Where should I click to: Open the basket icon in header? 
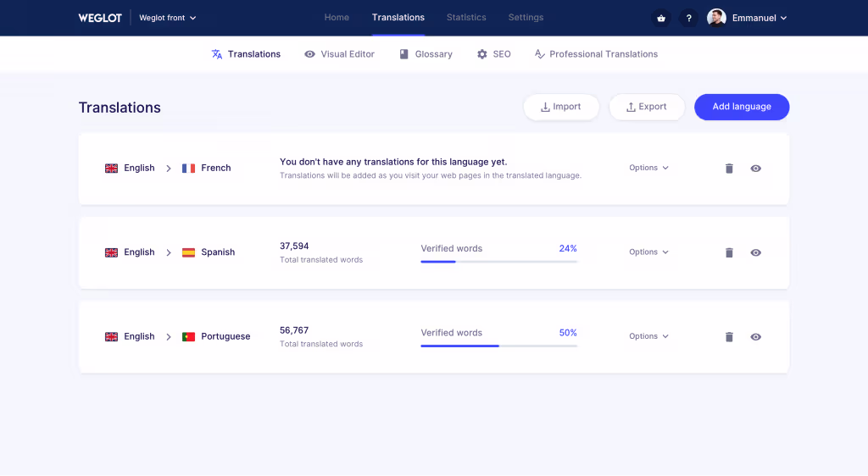661,18
